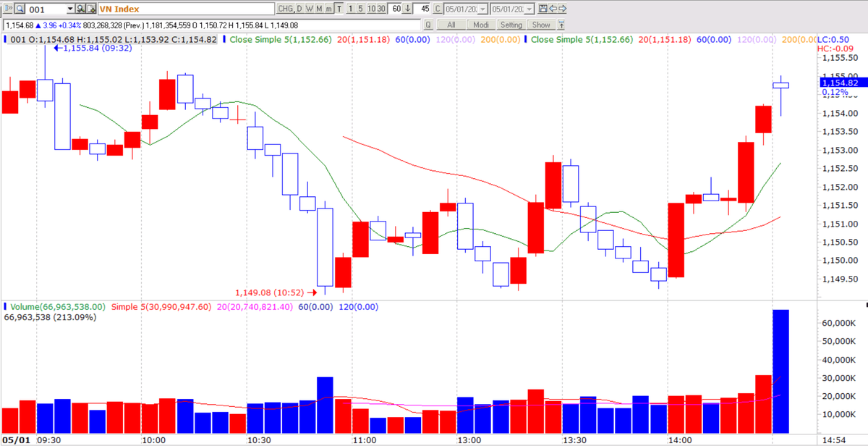Switch chart to minute (m) period

(328, 9)
